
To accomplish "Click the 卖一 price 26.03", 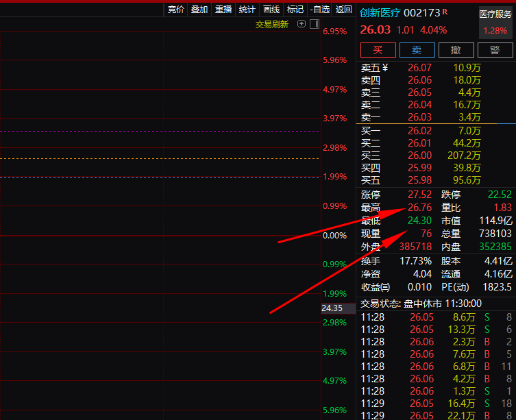I will coord(419,117).
